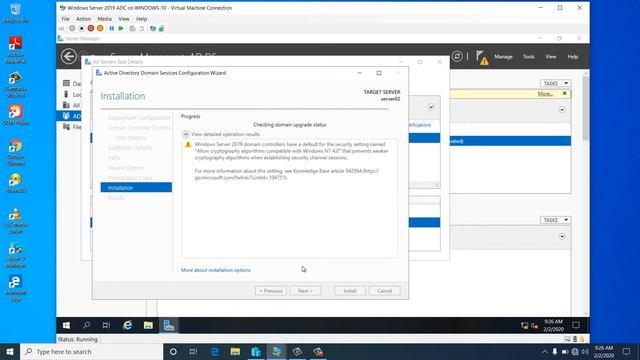The height and width of the screenshot is (360, 640).
Task: Open Microsoft Edge desktop shortcut
Action: 16,288
